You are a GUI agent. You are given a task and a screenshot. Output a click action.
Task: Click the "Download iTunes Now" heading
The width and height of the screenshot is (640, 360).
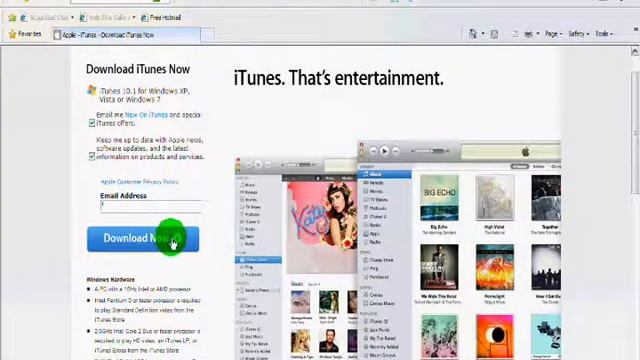138,69
